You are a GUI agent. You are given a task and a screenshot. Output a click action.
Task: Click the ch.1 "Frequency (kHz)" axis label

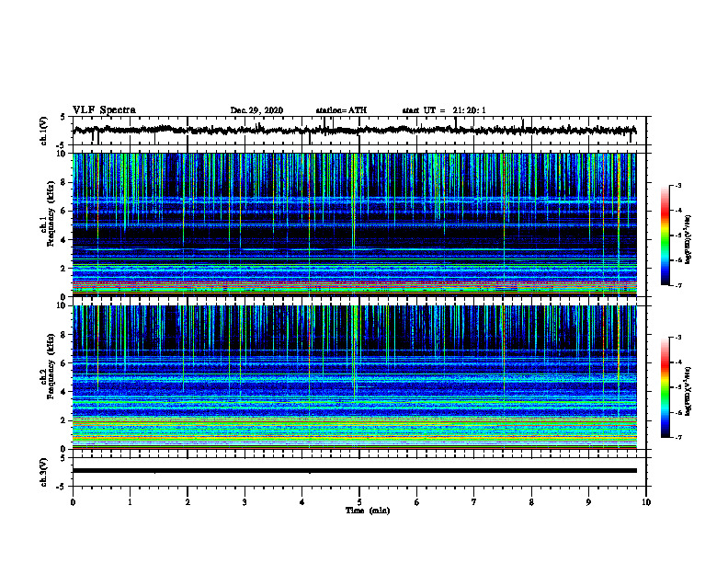pyautogui.click(x=51, y=214)
